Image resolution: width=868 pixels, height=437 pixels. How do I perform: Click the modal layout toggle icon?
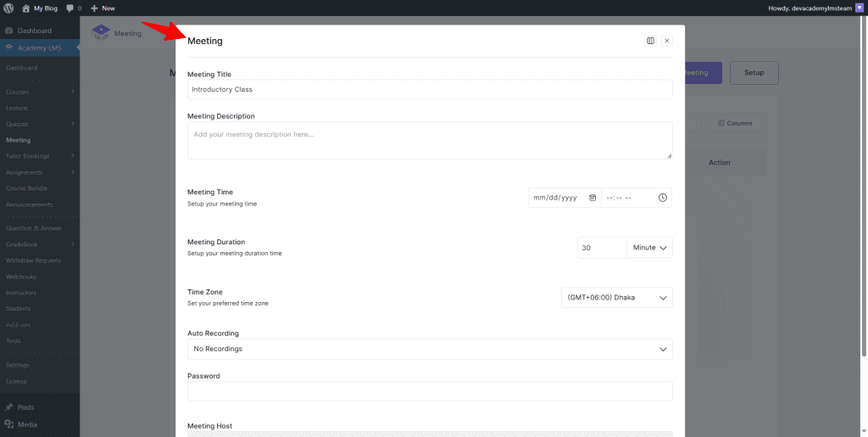point(650,41)
